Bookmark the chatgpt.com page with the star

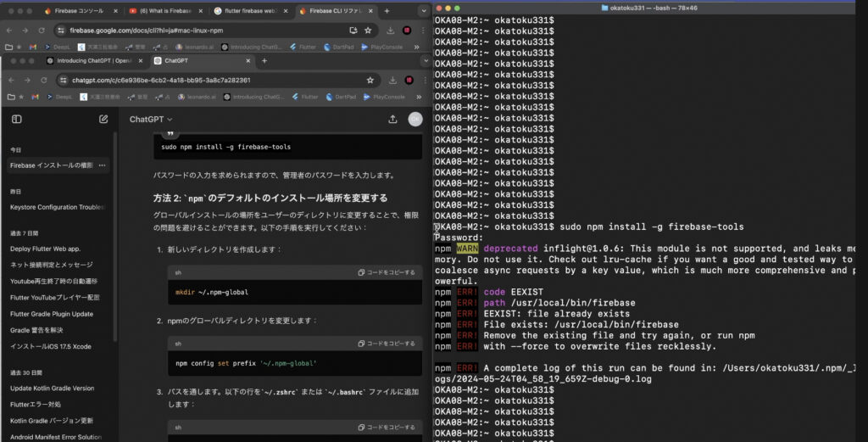pyautogui.click(x=370, y=80)
